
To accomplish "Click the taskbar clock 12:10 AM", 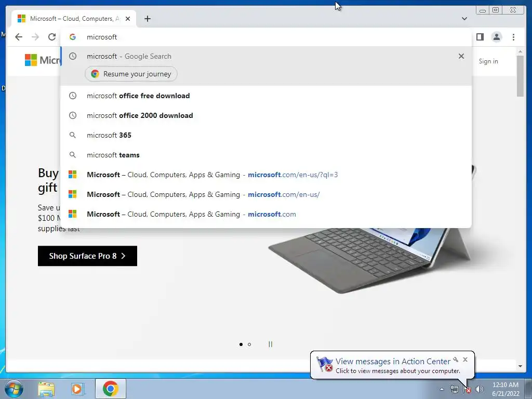I will pyautogui.click(x=505, y=385).
